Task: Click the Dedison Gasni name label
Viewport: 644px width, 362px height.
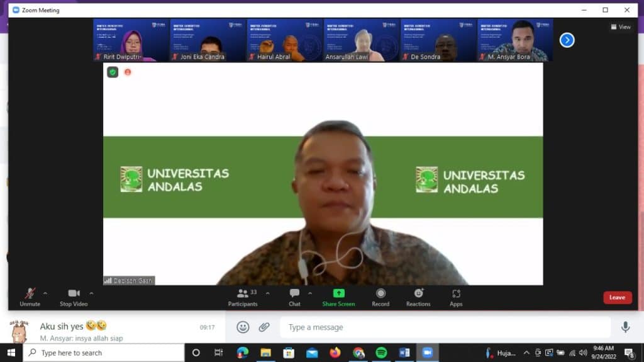Action: pyautogui.click(x=129, y=281)
